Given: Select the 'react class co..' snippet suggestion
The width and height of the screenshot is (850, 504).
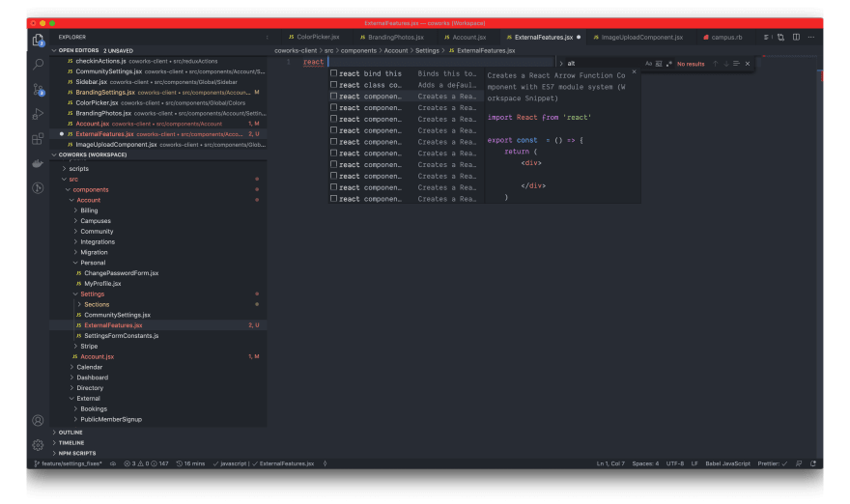Looking at the screenshot, I should coord(405,85).
